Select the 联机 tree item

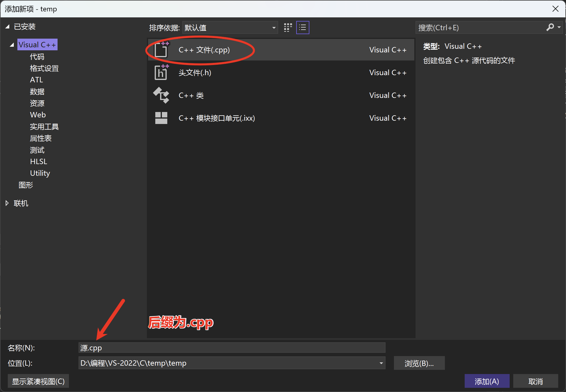pyautogui.click(x=21, y=203)
